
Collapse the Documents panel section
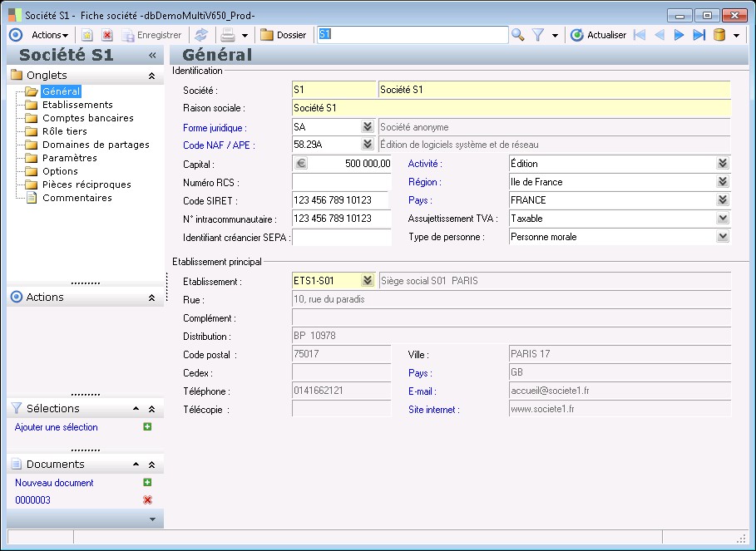[151, 465]
